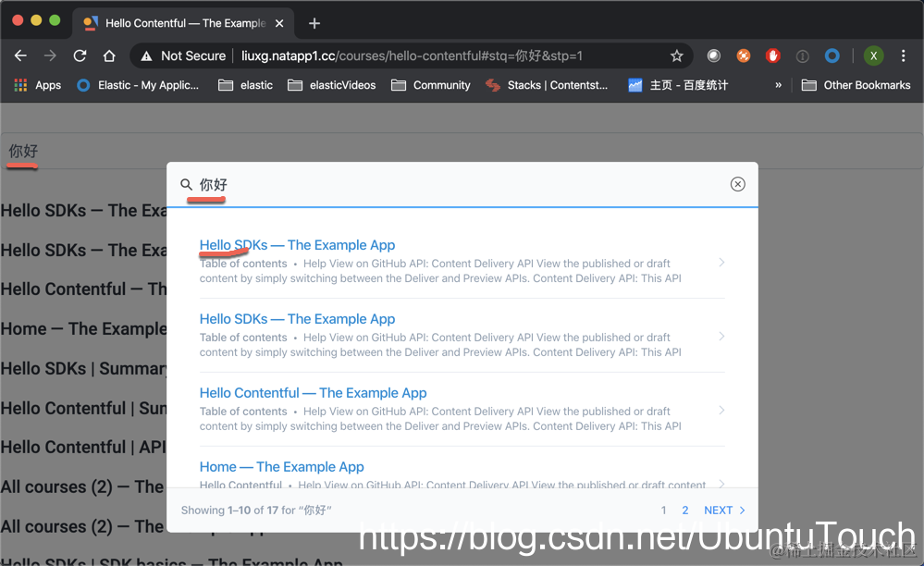Open the blue ring extension icon
924x566 pixels.
click(832, 55)
